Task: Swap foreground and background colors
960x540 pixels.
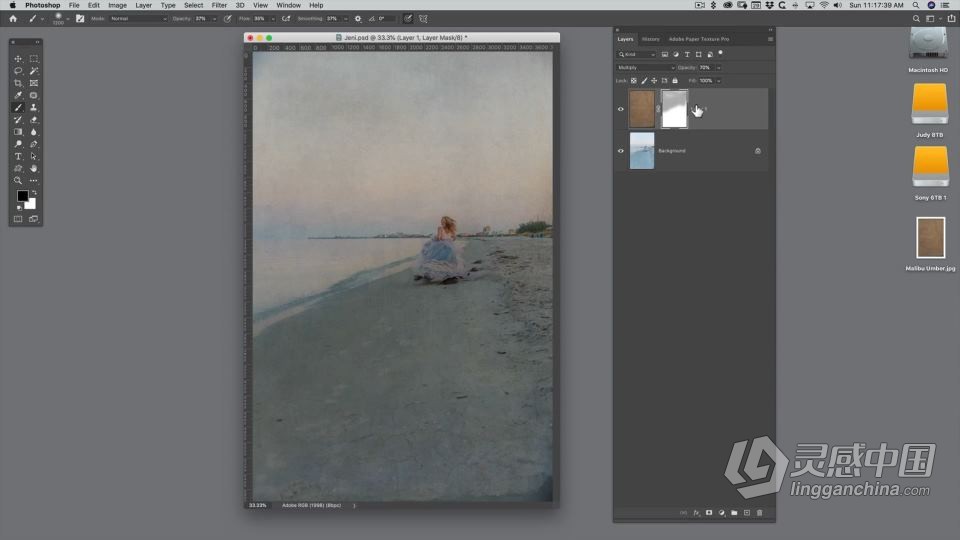Action: (x=34, y=192)
